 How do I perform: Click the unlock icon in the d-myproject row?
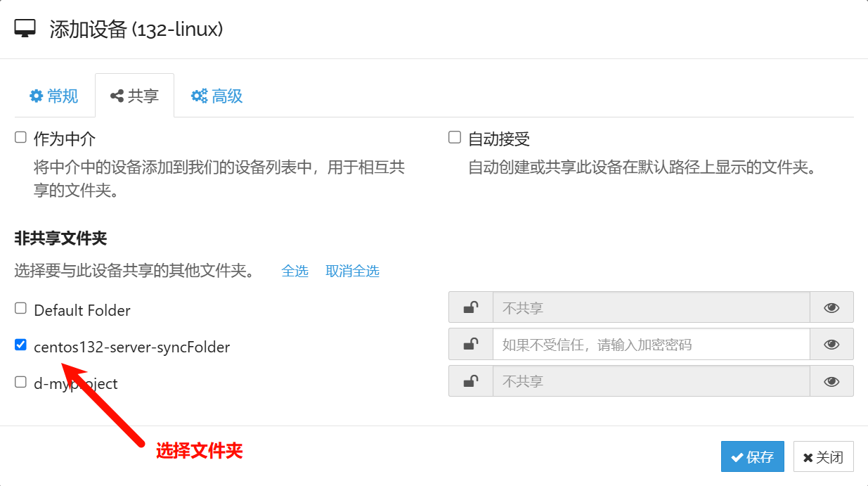pos(471,381)
